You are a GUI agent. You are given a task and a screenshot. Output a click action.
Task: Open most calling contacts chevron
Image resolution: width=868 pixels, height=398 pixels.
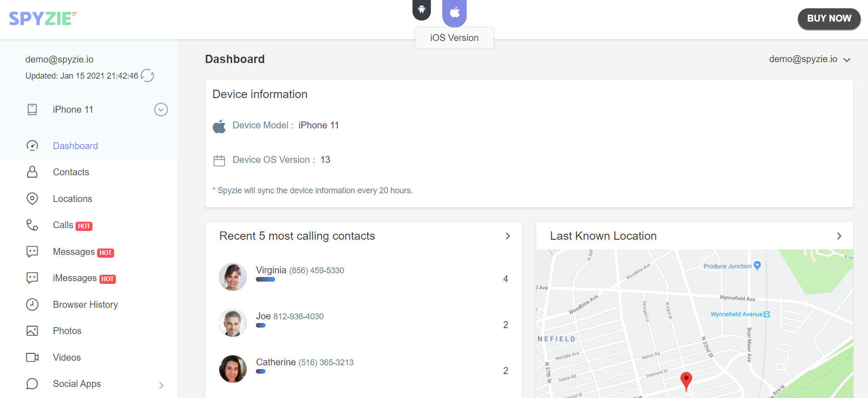(508, 236)
